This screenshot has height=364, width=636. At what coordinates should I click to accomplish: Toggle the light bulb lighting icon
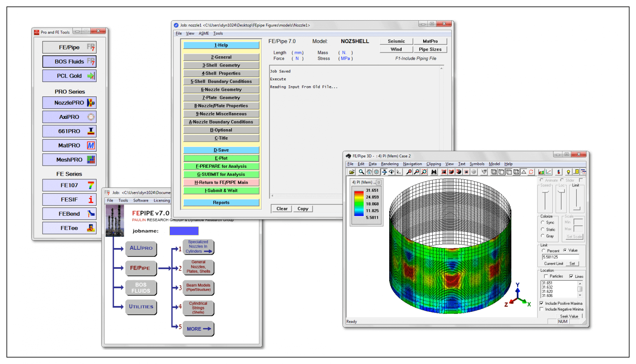coord(569,171)
